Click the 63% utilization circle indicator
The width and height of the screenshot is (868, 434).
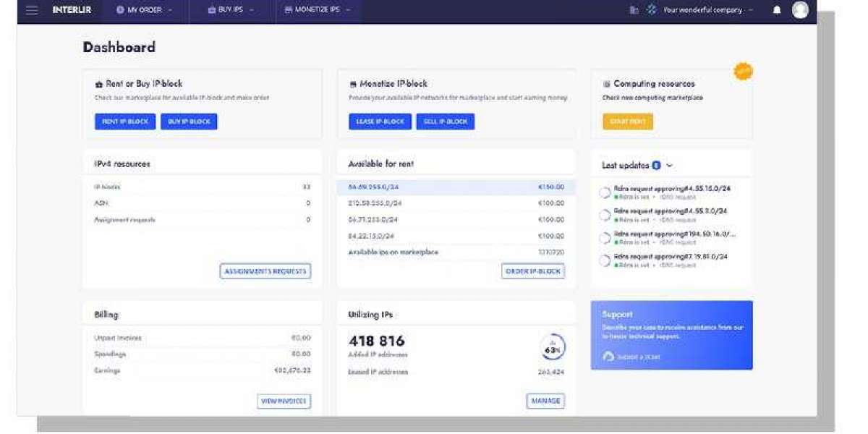point(553,348)
